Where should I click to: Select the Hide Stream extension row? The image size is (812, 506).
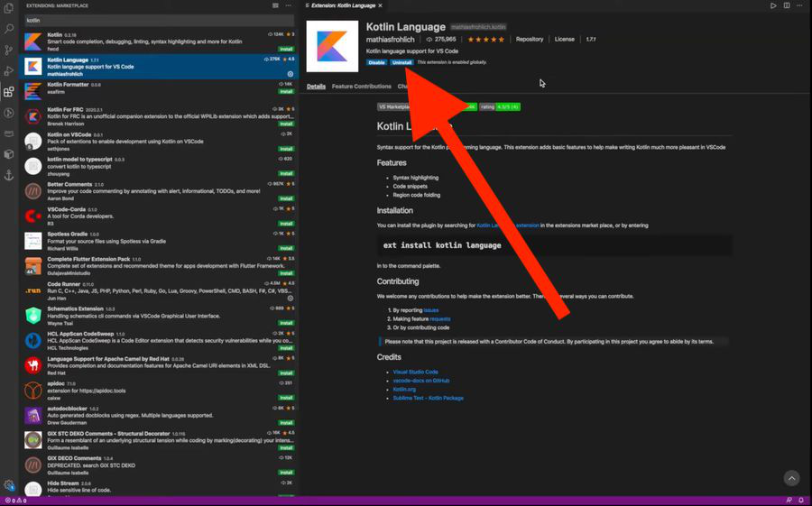click(x=159, y=487)
